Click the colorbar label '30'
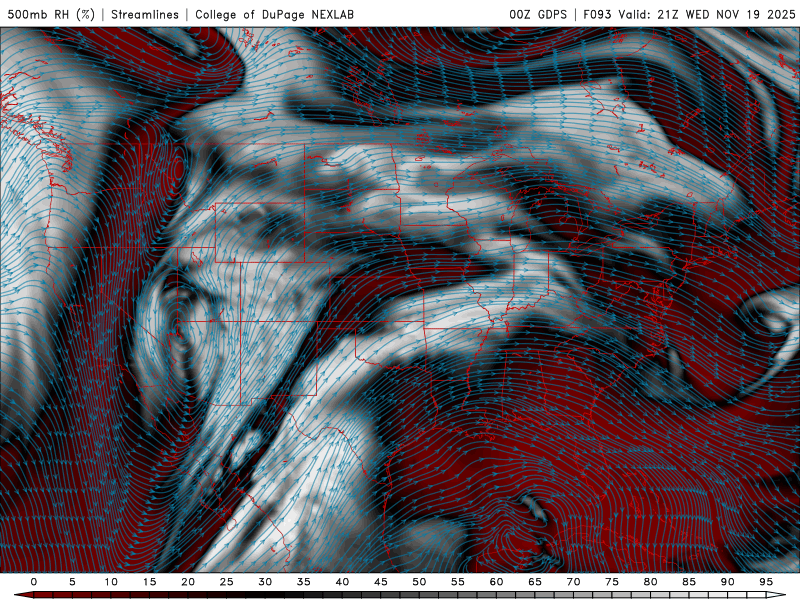This screenshot has height=600, width=800. 265,582
